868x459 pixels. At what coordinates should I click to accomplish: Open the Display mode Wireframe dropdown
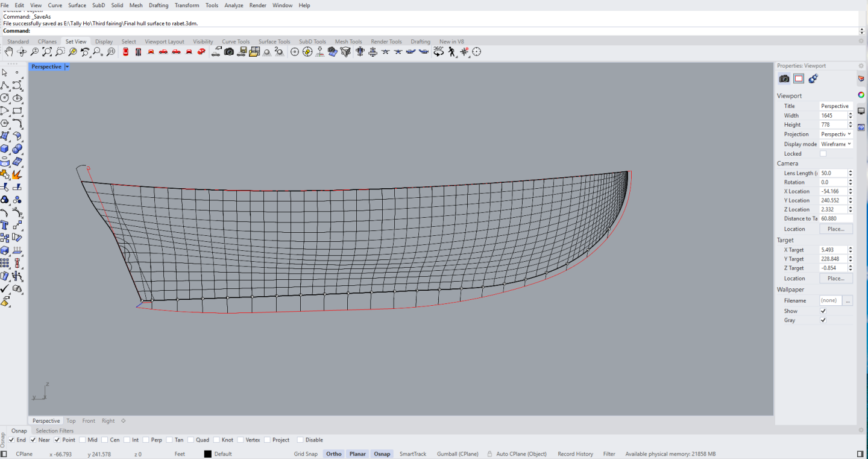836,144
